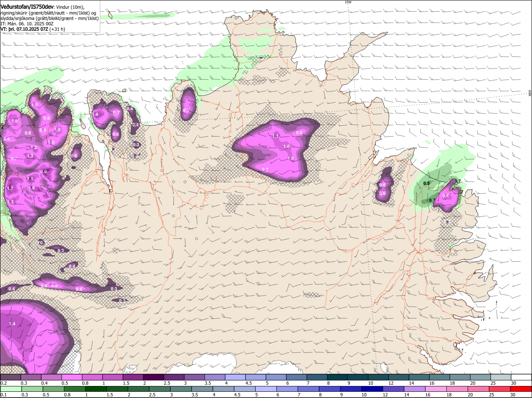The width and height of the screenshot is (532, 398).
Task: Click the 0.5 bright magenta swatch on purple scale
Action: (71, 377)
